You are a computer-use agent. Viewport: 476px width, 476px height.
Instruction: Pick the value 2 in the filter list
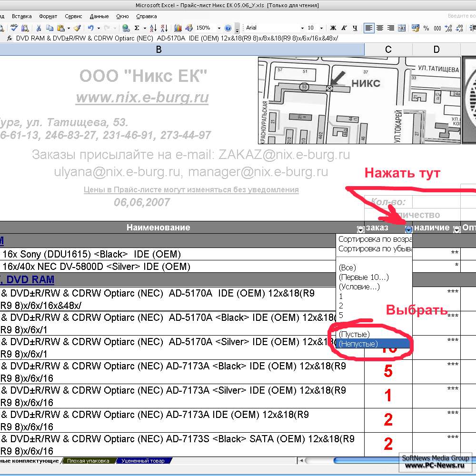tap(374, 306)
